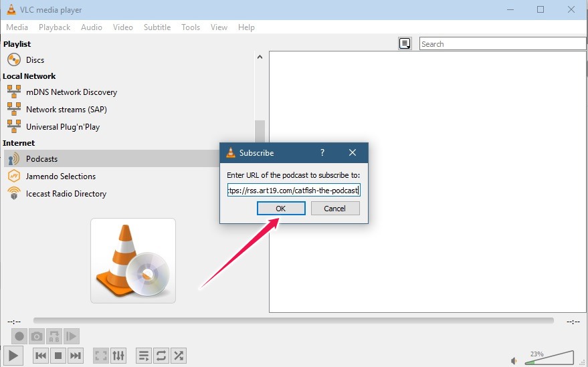Viewport: 588px width, 367px height.
Task: Click the Play button
Action: [13, 356]
